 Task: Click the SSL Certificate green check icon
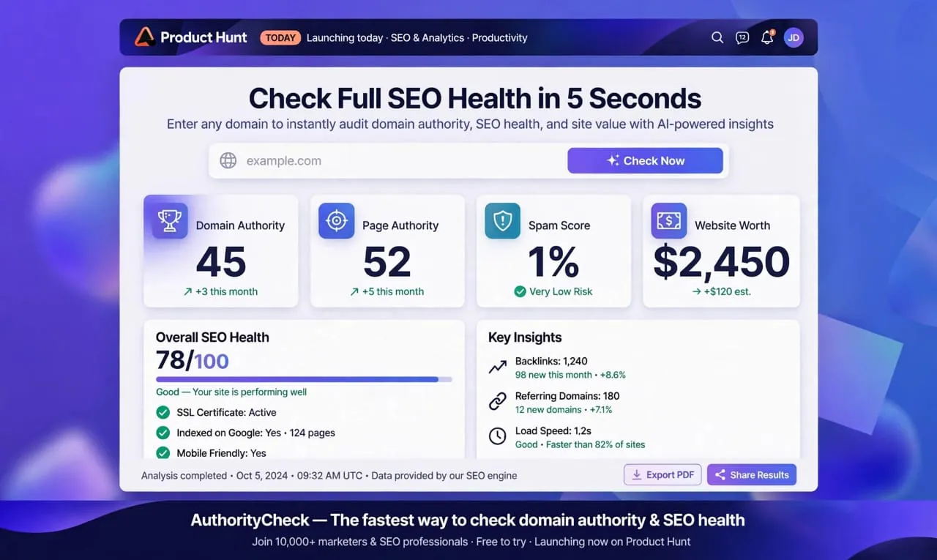[x=163, y=413]
